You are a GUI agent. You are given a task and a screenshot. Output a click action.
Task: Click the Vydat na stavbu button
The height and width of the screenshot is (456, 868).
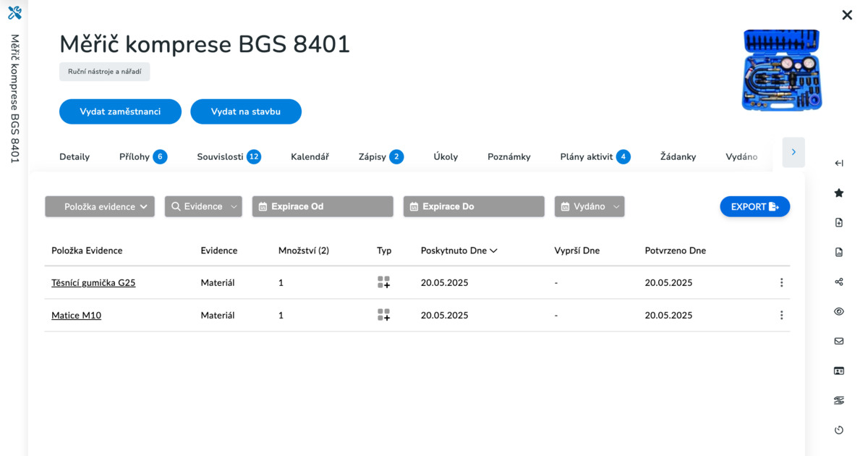(246, 111)
